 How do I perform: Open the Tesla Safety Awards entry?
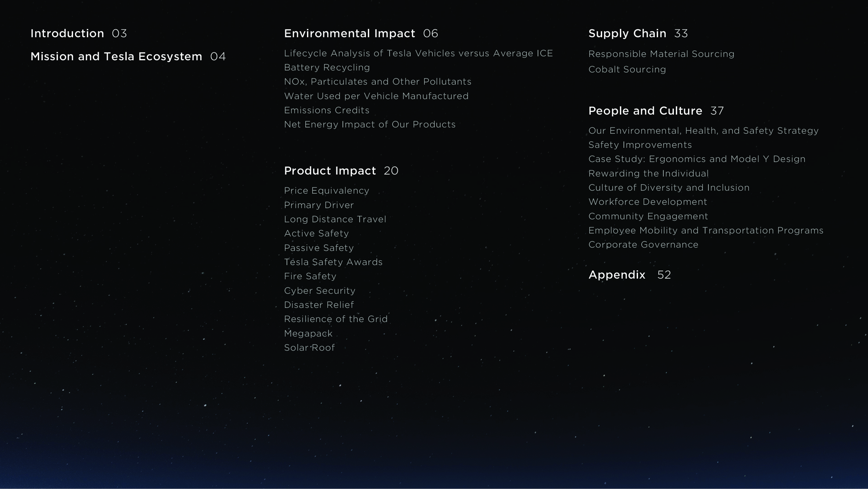[333, 262]
